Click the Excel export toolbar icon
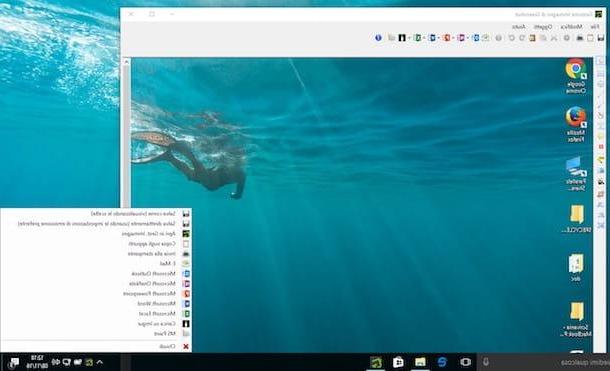Image resolution: width=610 pixels, height=371 pixels. coord(417,38)
